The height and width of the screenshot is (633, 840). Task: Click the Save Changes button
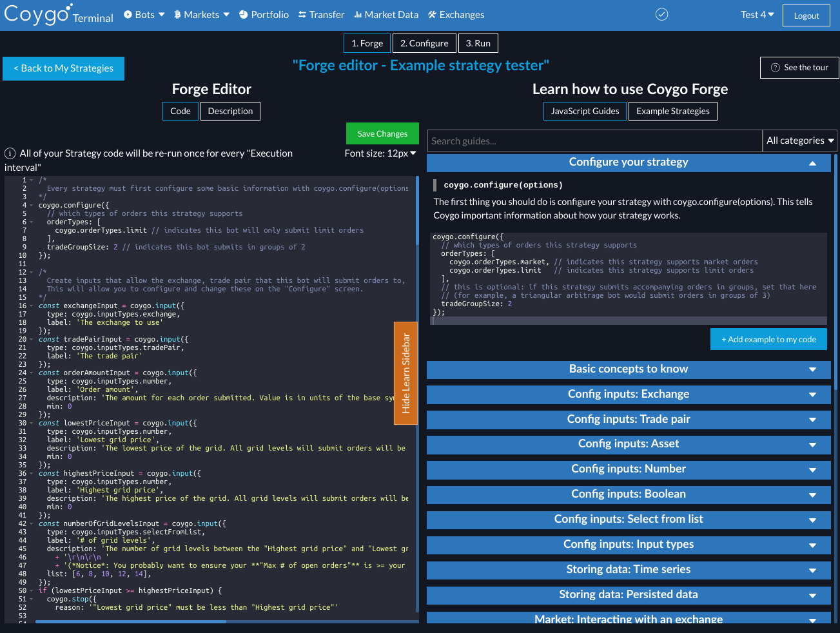click(382, 133)
